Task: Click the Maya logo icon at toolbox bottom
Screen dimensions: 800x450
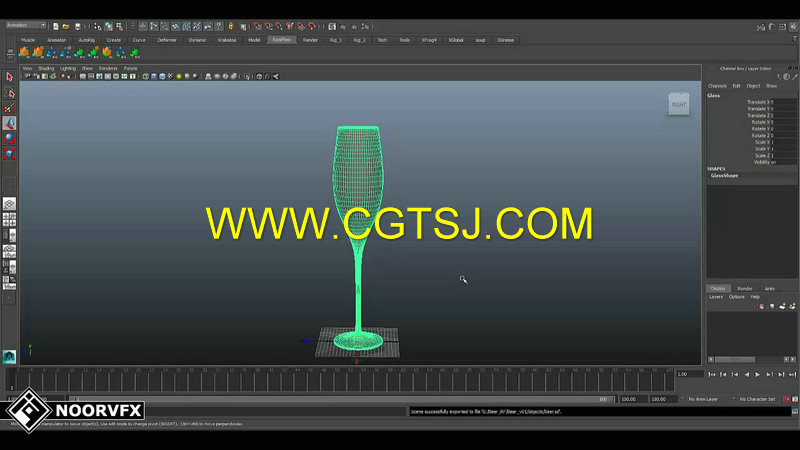Action: tap(9, 356)
